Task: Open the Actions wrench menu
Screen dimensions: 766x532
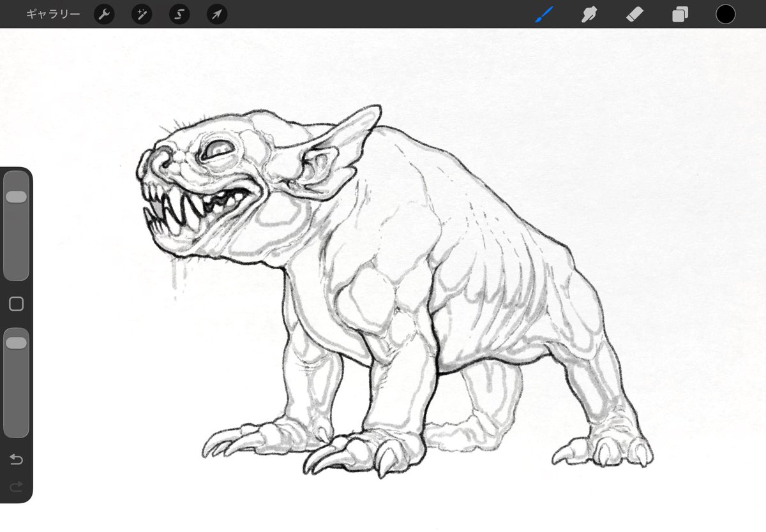Action: (104, 14)
